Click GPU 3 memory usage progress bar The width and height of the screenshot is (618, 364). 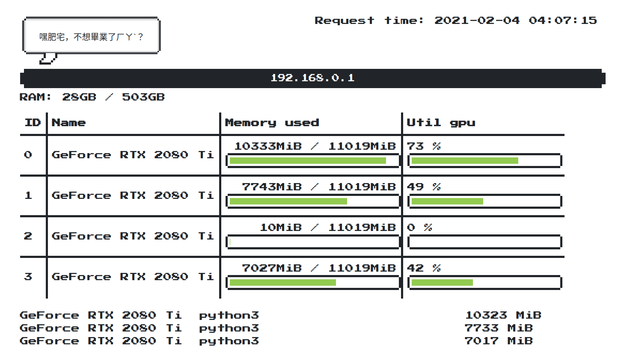pyautogui.click(x=313, y=283)
